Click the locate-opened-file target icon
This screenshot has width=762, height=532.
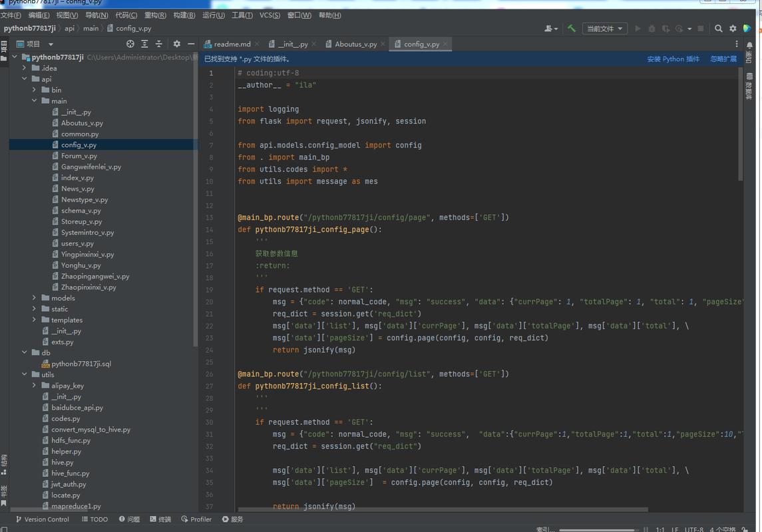130,44
